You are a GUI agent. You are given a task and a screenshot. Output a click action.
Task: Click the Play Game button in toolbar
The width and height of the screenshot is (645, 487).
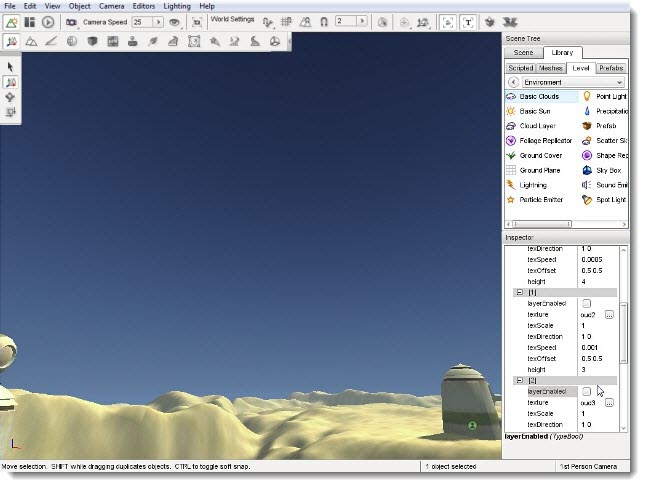tap(48, 22)
